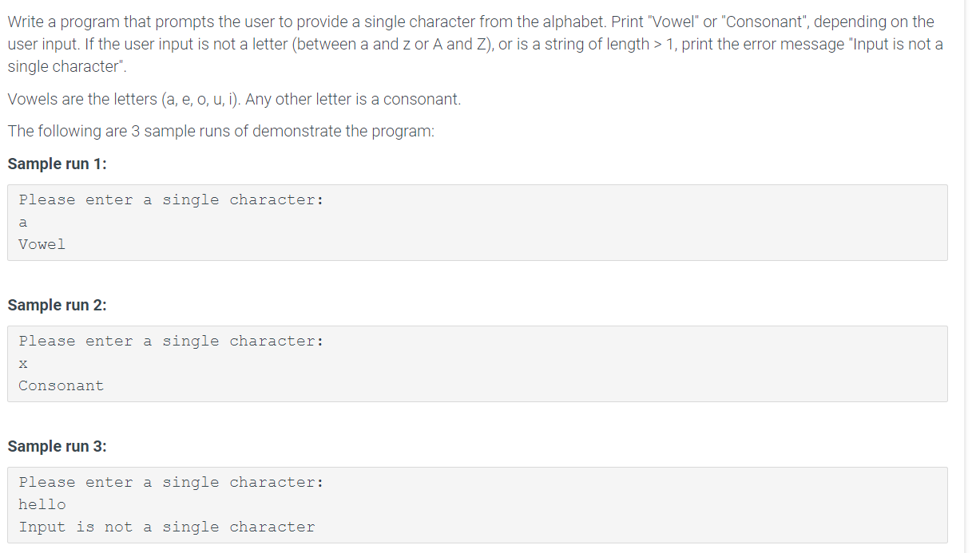Screen dimensions: 980x553
Task: Click the input letter 'a' in sample run 1
Action: pos(23,223)
